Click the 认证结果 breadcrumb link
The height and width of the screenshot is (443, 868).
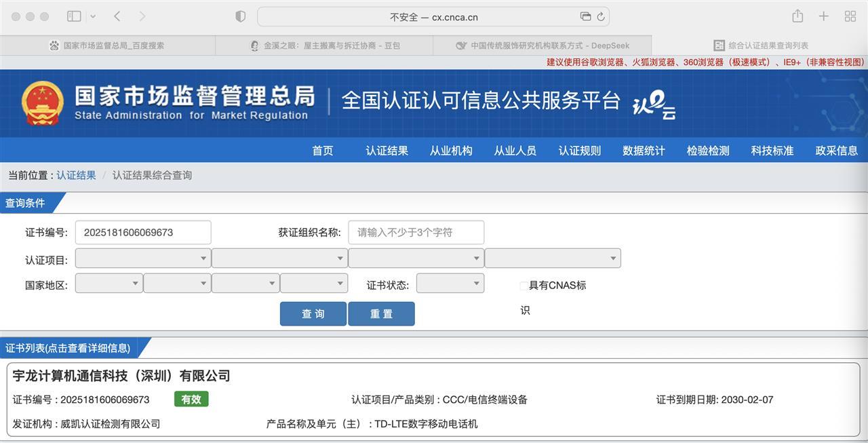(x=76, y=175)
